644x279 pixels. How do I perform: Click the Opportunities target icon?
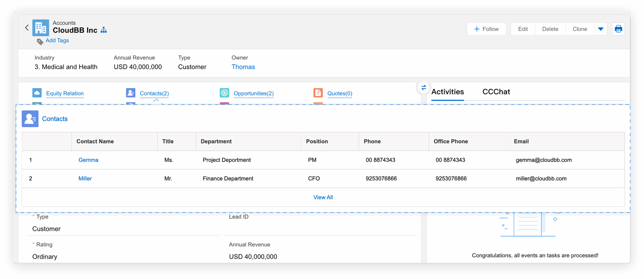(x=224, y=93)
